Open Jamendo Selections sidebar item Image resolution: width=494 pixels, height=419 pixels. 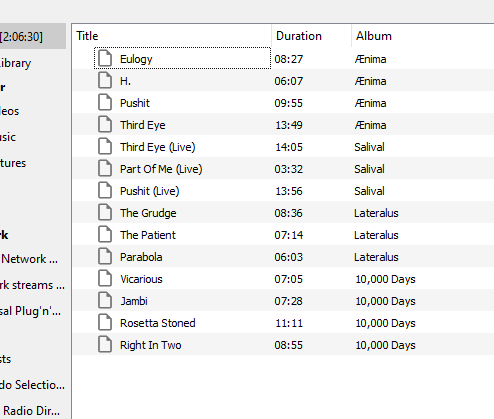coord(33,385)
